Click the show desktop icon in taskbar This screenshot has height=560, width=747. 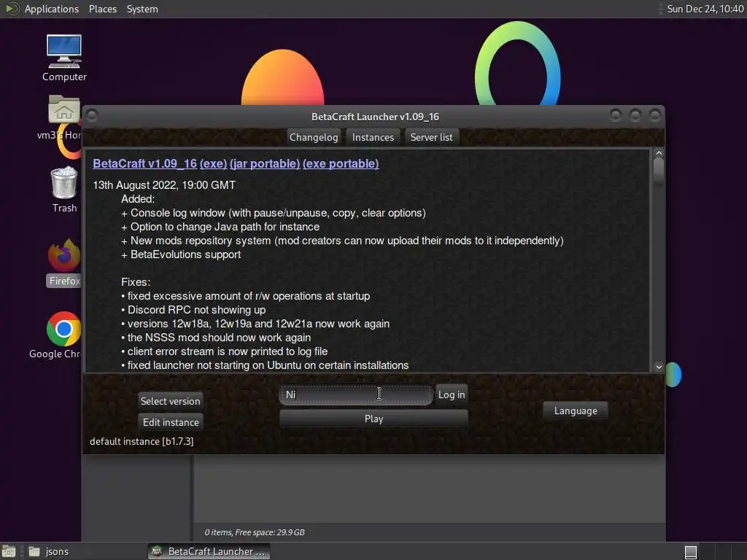pyautogui.click(x=9, y=551)
